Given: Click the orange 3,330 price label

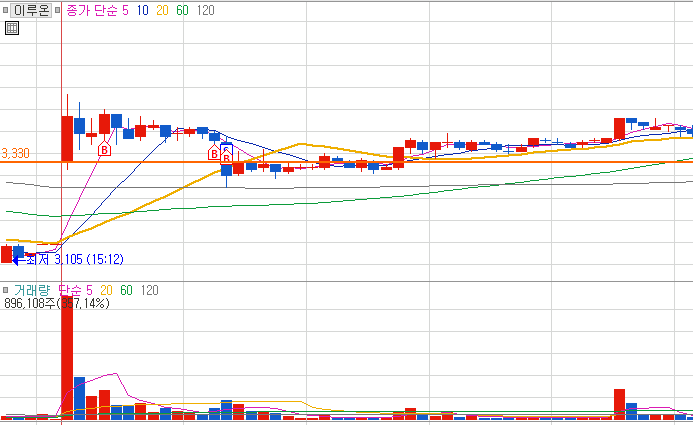Looking at the screenshot, I should [x=15, y=153].
